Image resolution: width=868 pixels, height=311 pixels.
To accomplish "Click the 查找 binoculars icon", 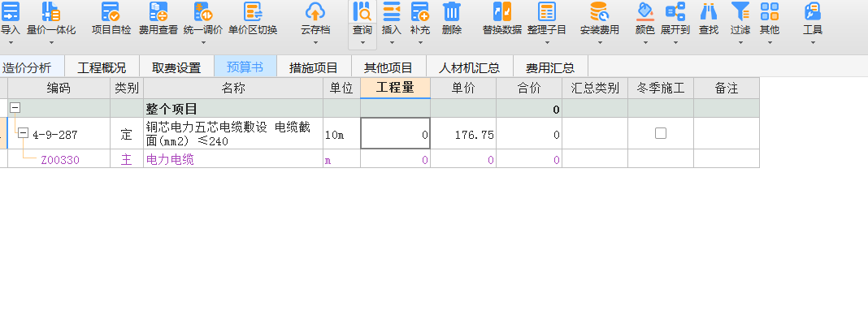I will 709,11.
